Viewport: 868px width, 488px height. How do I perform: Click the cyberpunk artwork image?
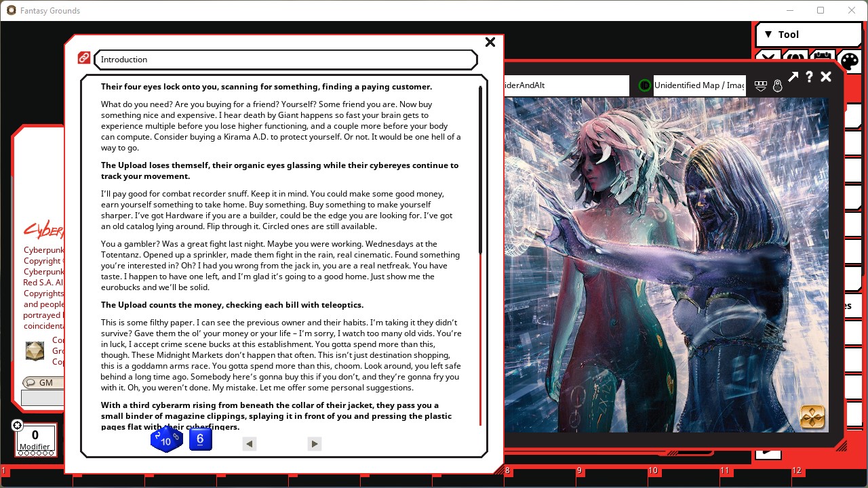point(666,264)
